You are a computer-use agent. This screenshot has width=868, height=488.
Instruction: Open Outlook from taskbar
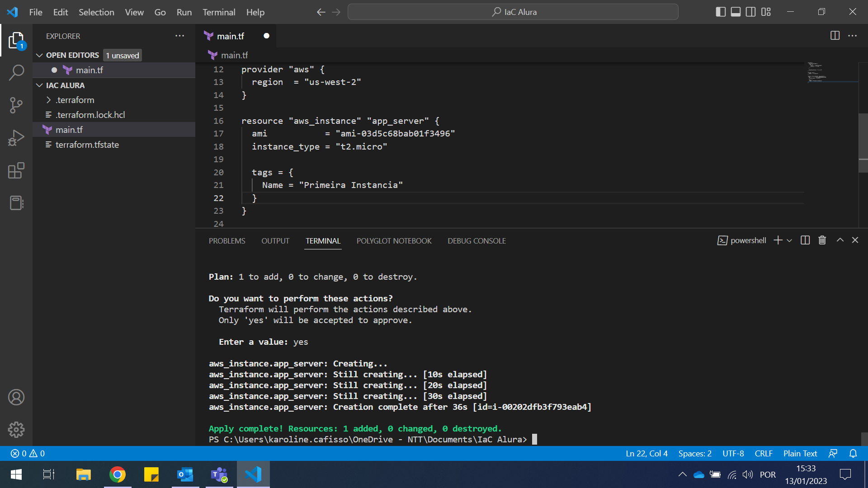(185, 474)
